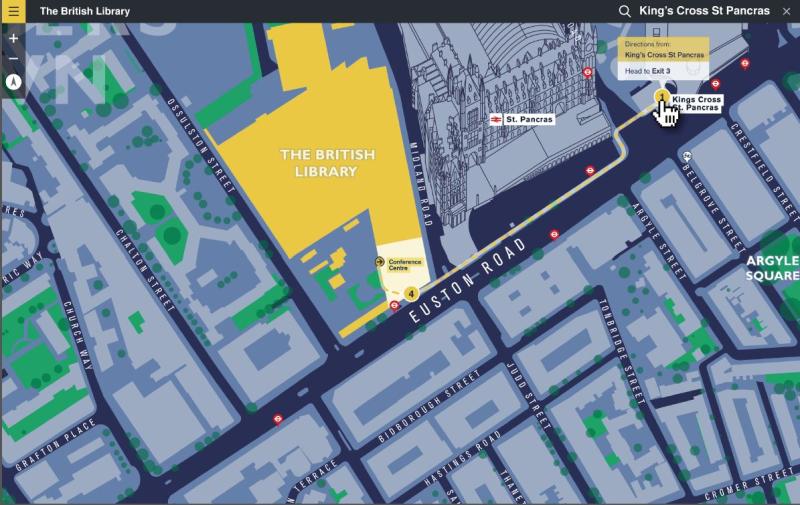Click 'King's Cross St Pancras' in directions popup
800x505 pixels.
coord(664,55)
